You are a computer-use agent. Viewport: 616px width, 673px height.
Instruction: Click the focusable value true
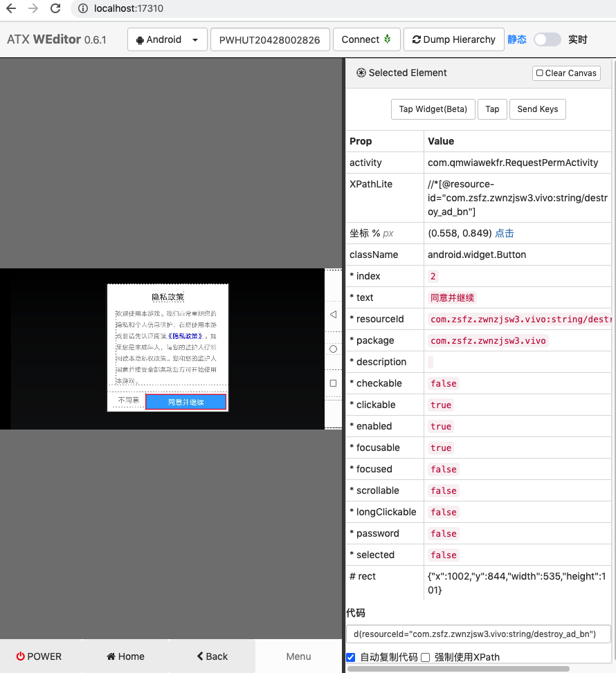click(441, 448)
